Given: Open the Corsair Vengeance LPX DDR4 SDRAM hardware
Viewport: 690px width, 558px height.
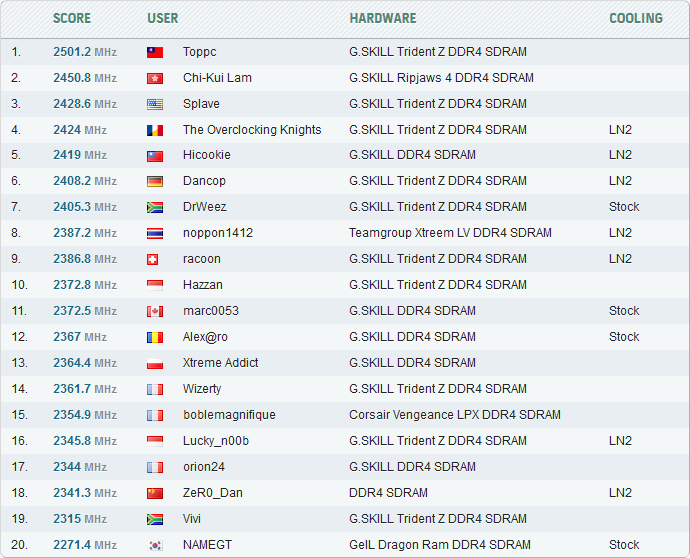Looking at the screenshot, I should click(455, 415).
